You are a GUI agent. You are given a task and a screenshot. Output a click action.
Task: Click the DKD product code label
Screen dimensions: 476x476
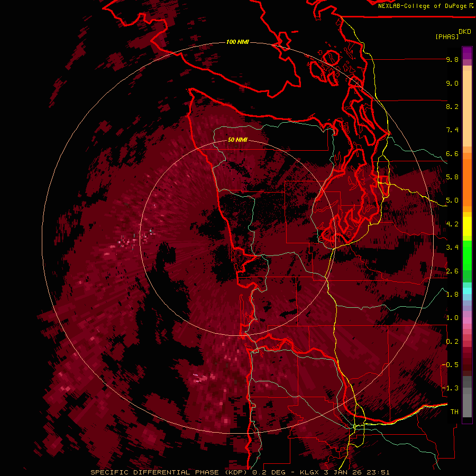[x=465, y=32]
